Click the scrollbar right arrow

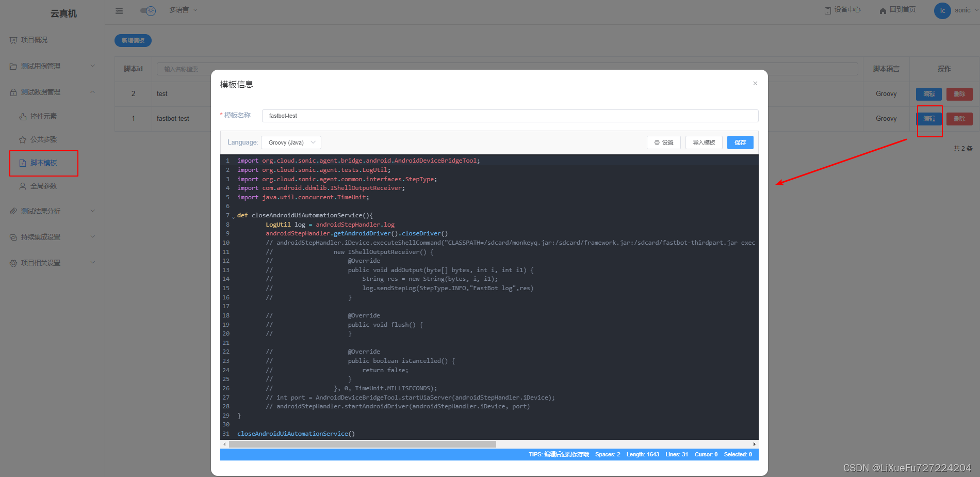coord(755,444)
